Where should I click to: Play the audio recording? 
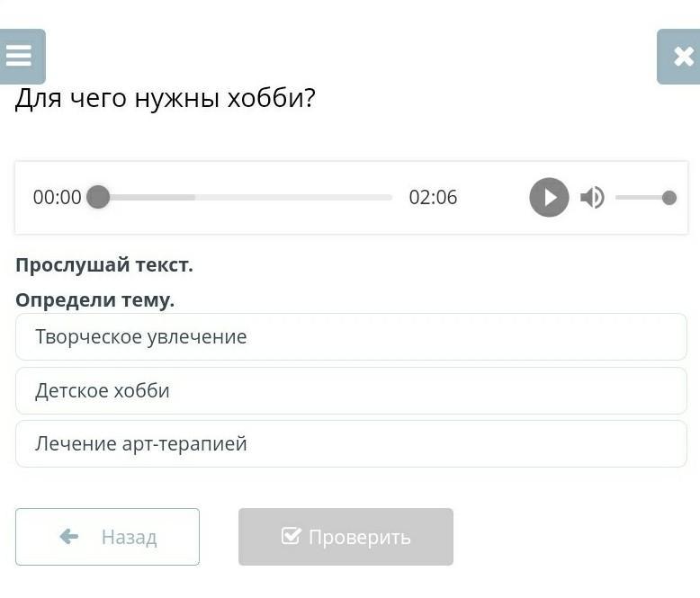[x=549, y=197]
